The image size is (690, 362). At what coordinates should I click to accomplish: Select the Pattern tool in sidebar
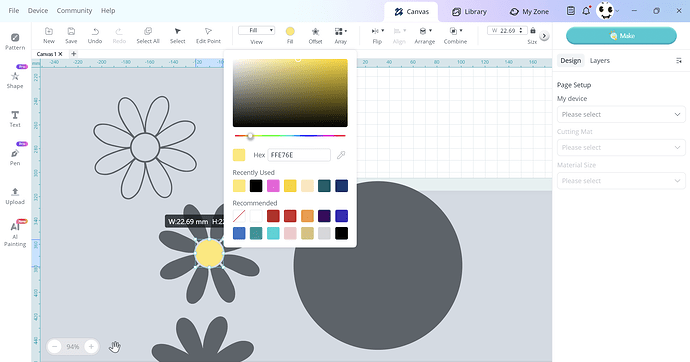coord(15,41)
